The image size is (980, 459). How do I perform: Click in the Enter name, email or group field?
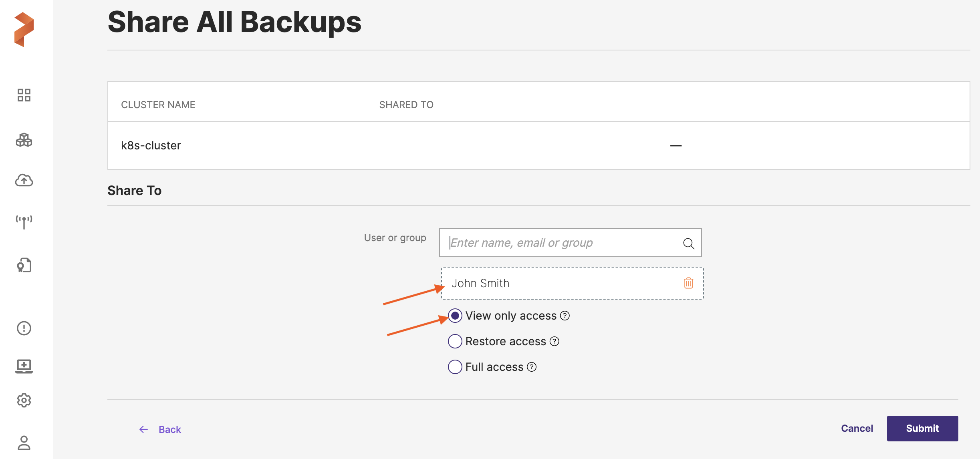point(561,243)
